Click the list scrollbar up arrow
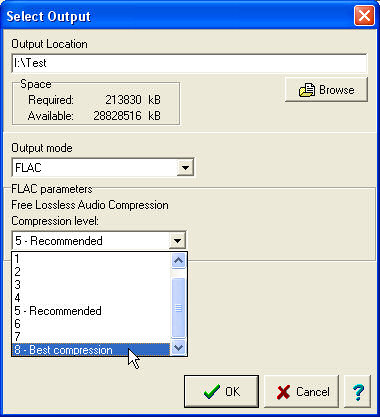The width and height of the screenshot is (380, 417). click(x=179, y=260)
